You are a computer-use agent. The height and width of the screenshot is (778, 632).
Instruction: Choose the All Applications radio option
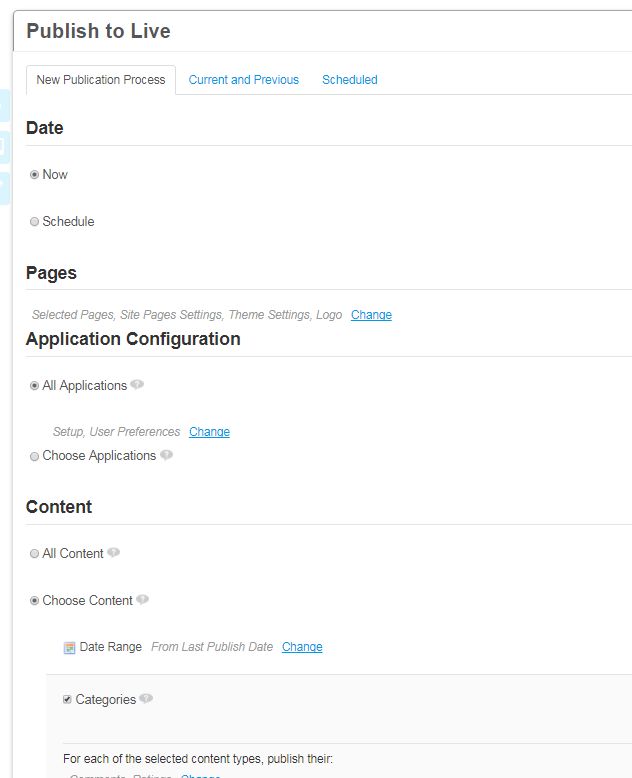pos(35,386)
